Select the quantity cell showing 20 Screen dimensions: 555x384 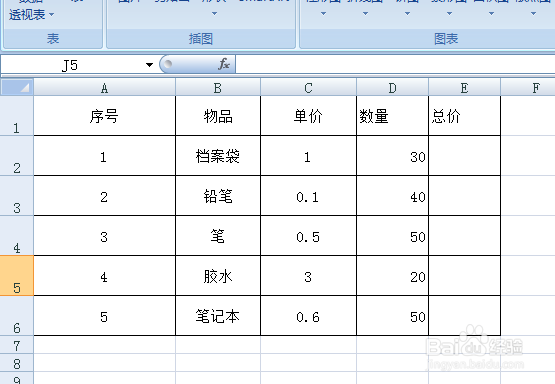click(393, 276)
